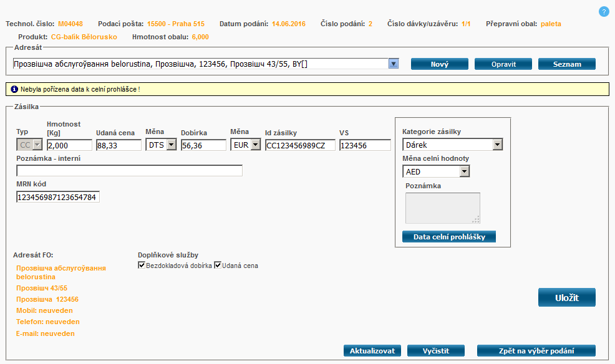Uncheck the Udaná cena checkbox

tap(218, 266)
